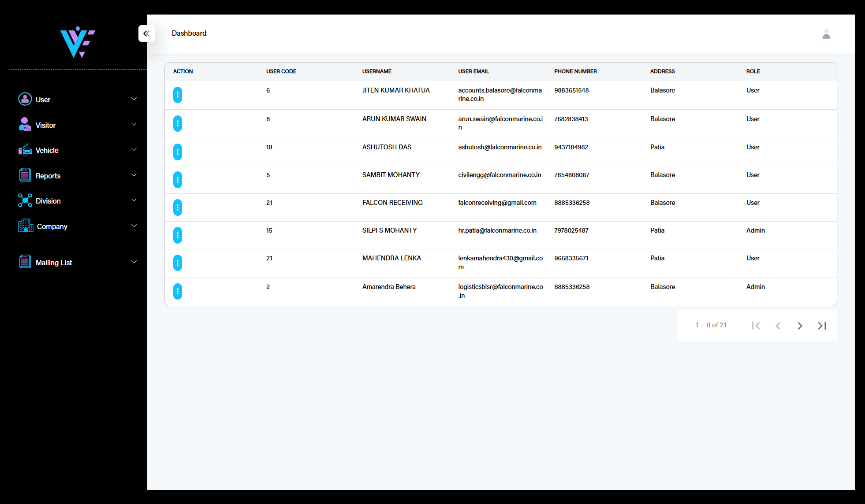Viewport: 865px width, 504px height.
Task: Click phone number 9668335671
Action: (x=571, y=258)
